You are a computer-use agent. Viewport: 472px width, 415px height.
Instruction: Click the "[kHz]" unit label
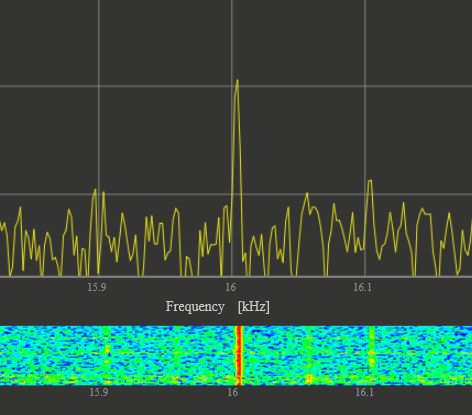pyautogui.click(x=254, y=306)
